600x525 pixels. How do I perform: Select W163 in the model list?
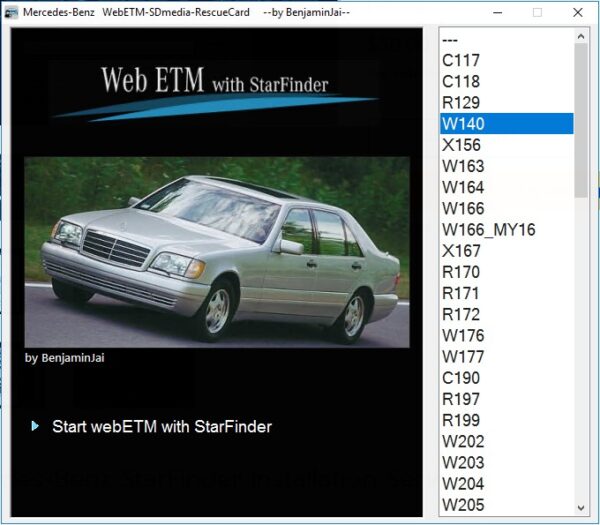click(507, 166)
